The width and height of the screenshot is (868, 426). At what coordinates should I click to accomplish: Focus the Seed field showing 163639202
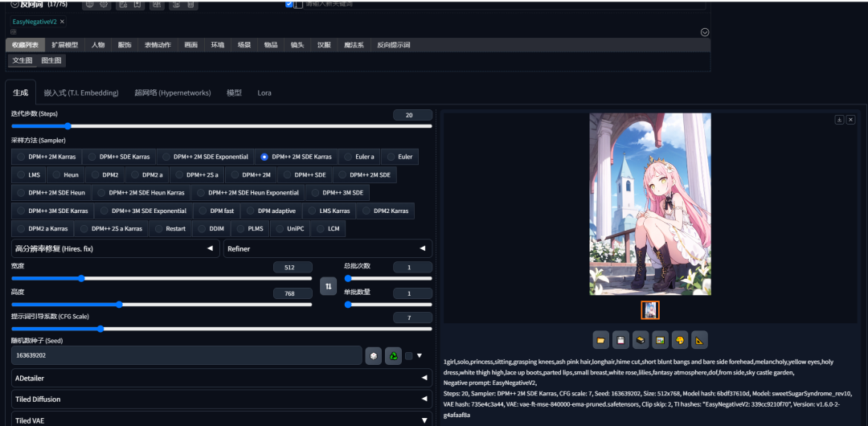[x=186, y=355]
